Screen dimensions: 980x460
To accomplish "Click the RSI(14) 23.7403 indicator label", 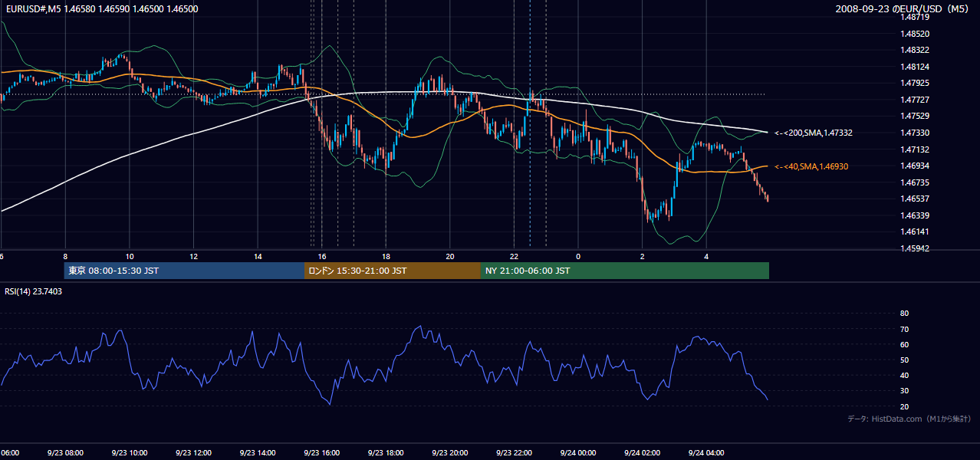I will (x=34, y=291).
